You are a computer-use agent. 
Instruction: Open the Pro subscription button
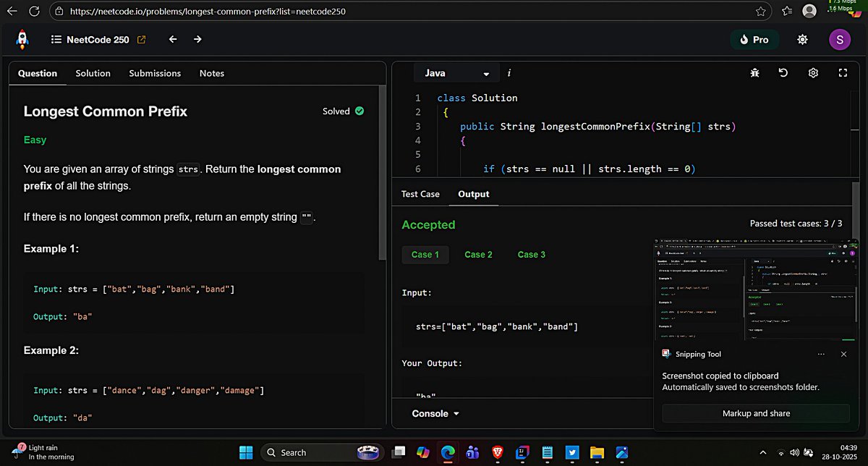pyautogui.click(x=754, y=40)
